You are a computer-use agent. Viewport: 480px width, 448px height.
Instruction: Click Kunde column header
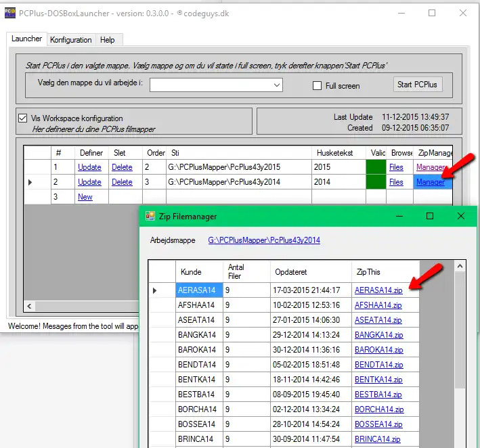[x=199, y=272]
